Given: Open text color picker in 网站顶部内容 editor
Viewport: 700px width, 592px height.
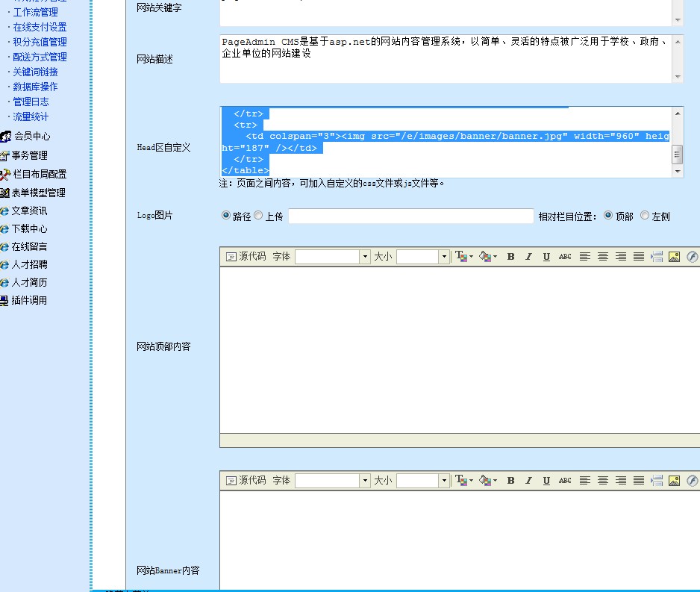Looking at the screenshot, I should click(463, 257).
